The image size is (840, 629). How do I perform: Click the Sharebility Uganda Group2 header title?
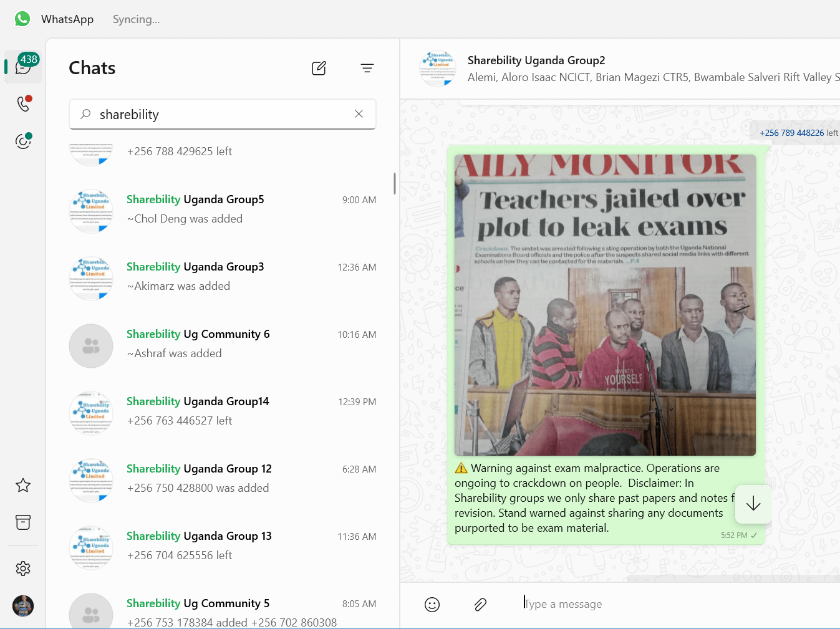click(x=536, y=60)
